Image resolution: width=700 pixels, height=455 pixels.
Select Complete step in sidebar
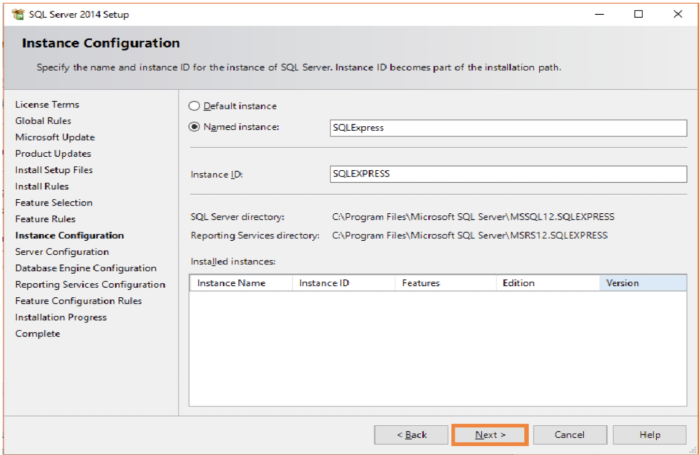38,334
